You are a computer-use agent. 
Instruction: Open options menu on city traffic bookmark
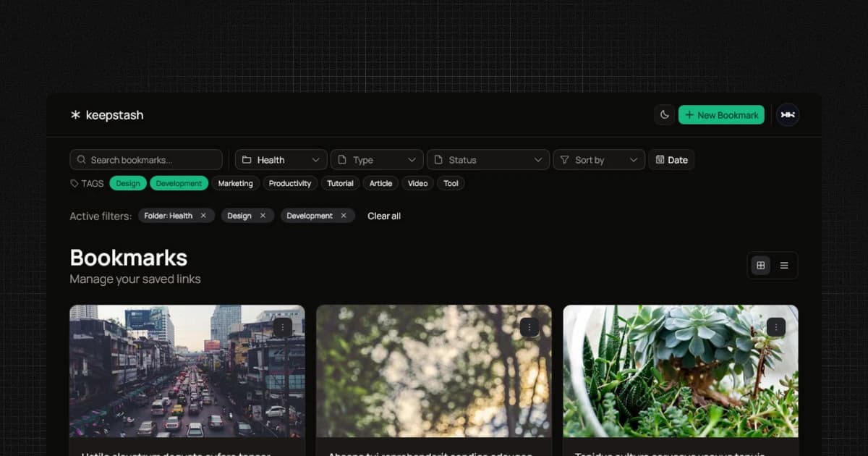[x=283, y=327]
